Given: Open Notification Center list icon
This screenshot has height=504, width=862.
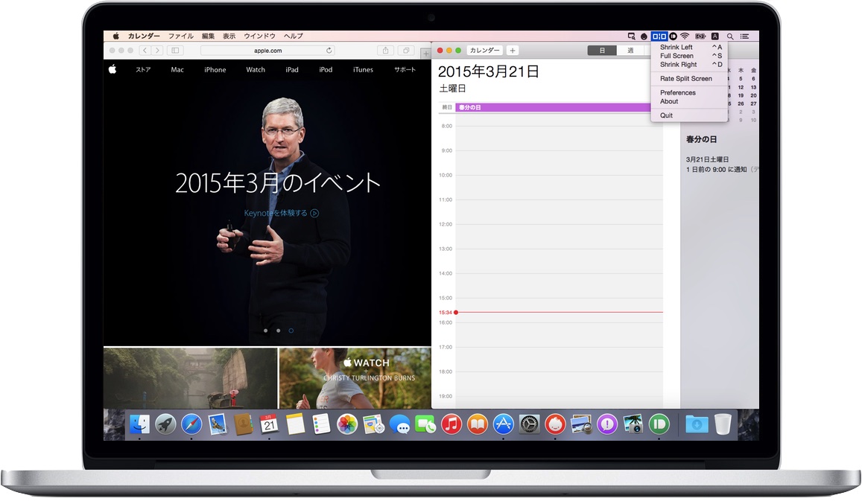Looking at the screenshot, I should (744, 36).
